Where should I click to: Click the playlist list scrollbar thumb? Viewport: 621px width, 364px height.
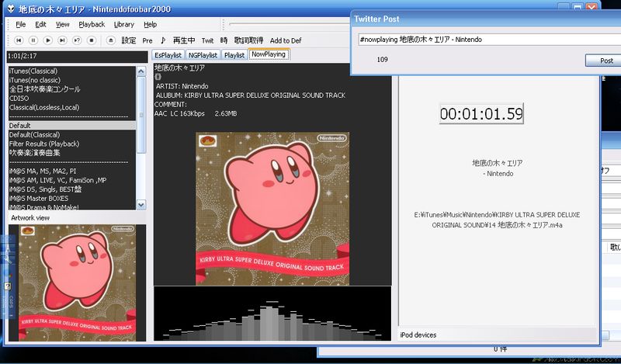(x=141, y=115)
